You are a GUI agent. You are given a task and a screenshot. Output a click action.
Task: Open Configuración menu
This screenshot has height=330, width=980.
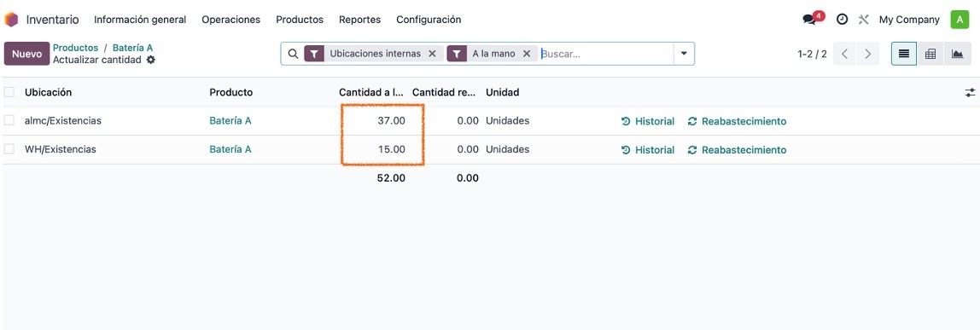(x=429, y=20)
